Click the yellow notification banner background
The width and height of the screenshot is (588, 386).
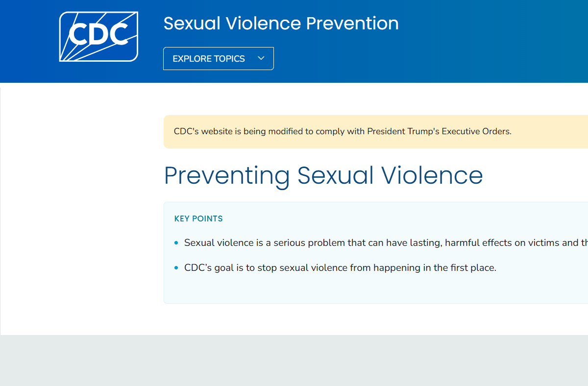[x=539, y=131]
